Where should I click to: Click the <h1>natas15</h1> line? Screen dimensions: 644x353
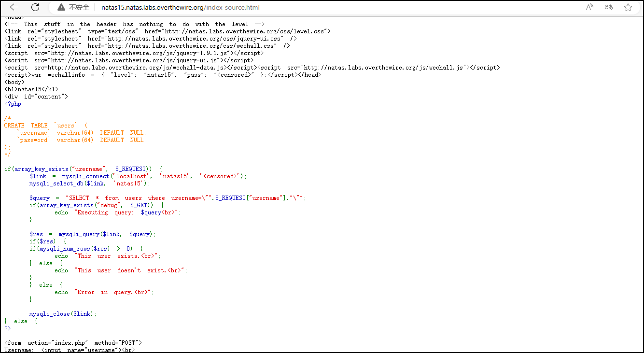[x=31, y=89]
